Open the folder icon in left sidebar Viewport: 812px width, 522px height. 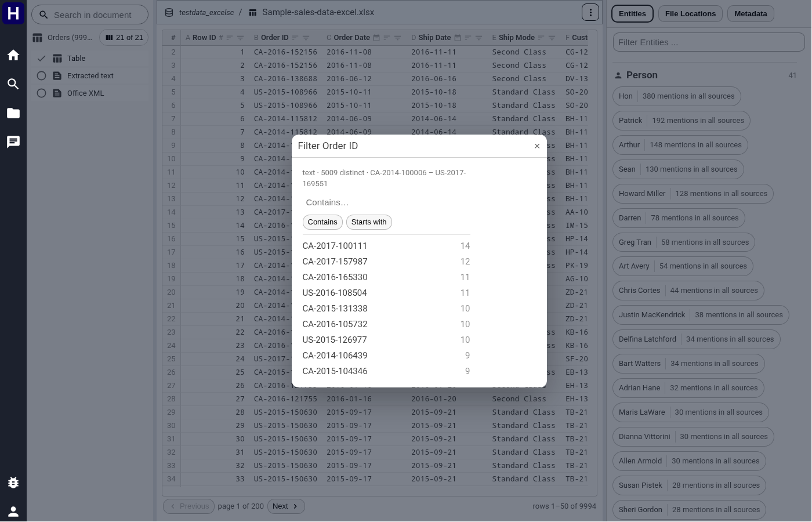coord(13,113)
